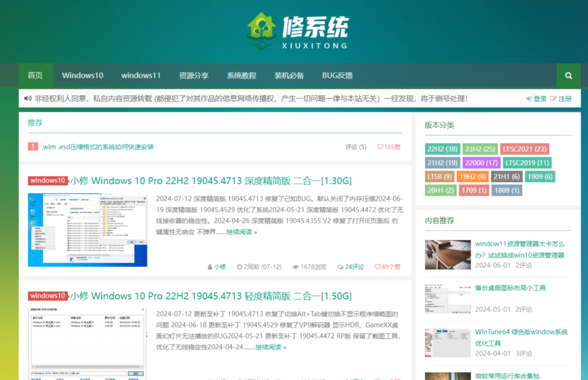Open the 轻度精简版 二合一[1.50G] article title
This screenshot has height=380, width=588.
[211, 296]
